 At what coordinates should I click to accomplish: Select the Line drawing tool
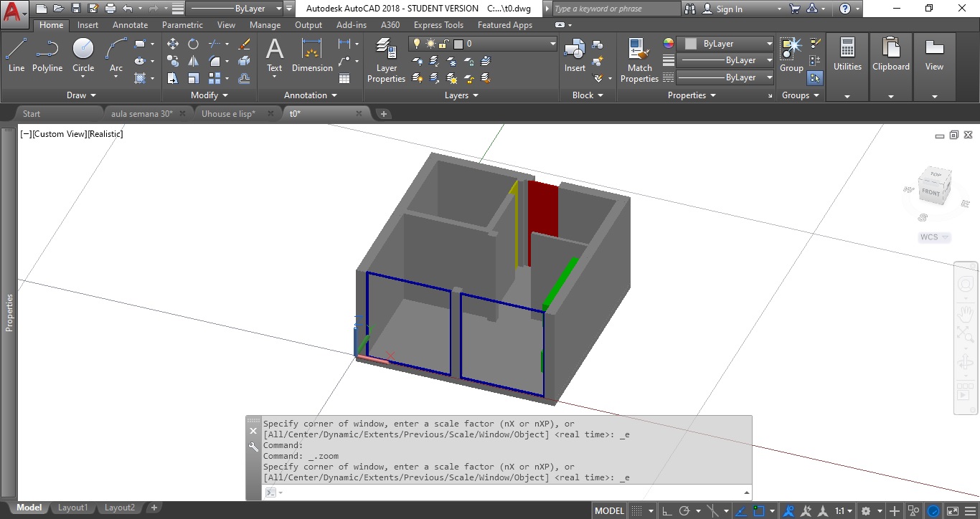[x=17, y=55]
